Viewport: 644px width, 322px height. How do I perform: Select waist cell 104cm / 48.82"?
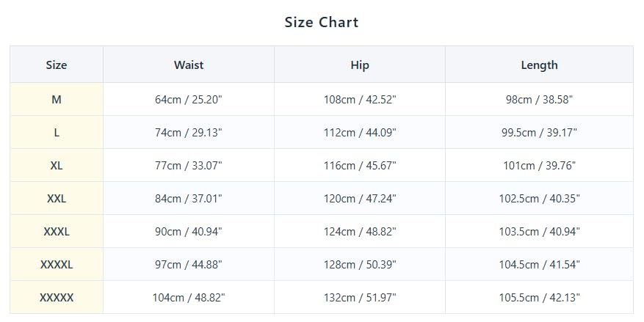click(x=189, y=297)
